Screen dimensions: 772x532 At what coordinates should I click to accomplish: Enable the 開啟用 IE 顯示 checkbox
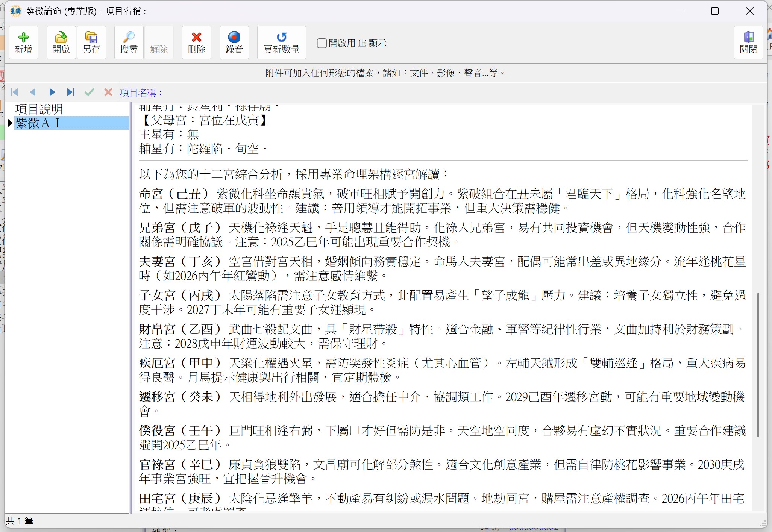coord(322,43)
